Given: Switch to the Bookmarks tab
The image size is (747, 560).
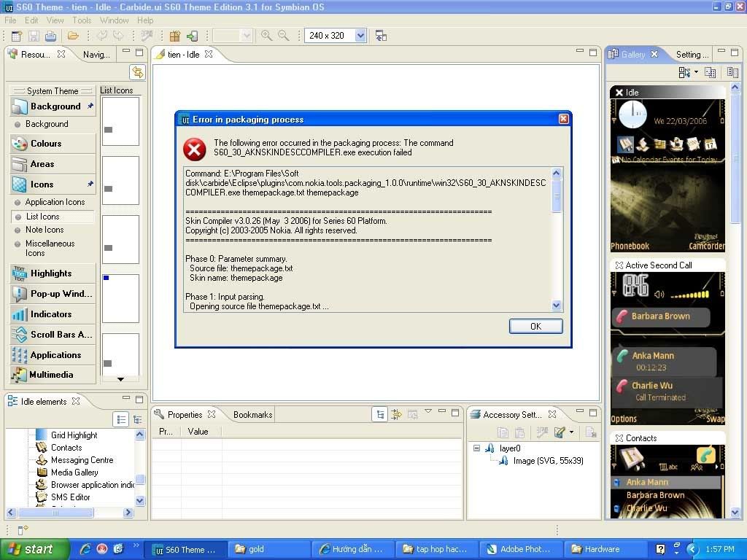Looking at the screenshot, I should [252, 415].
